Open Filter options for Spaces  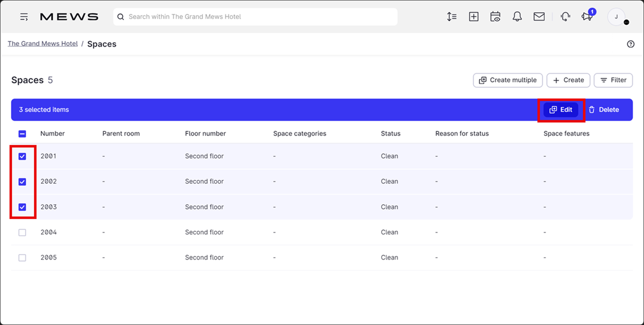(613, 80)
